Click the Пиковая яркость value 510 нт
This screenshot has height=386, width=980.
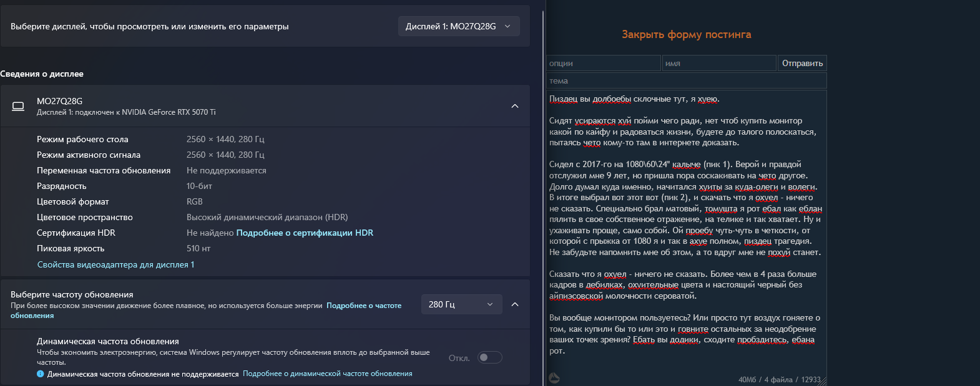pyautogui.click(x=198, y=248)
